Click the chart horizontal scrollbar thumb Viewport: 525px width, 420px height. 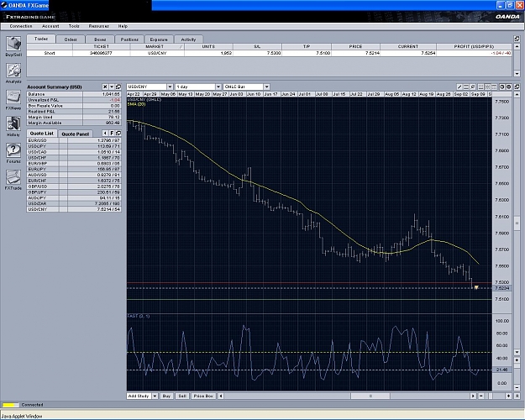click(x=370, y=396)
